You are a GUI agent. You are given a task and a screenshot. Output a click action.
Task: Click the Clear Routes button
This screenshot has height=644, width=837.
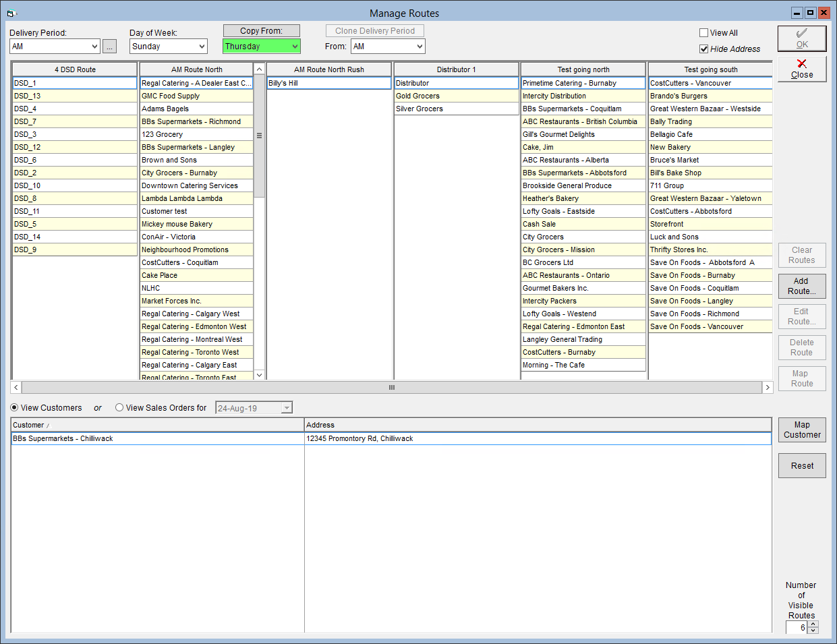point(802,255)
